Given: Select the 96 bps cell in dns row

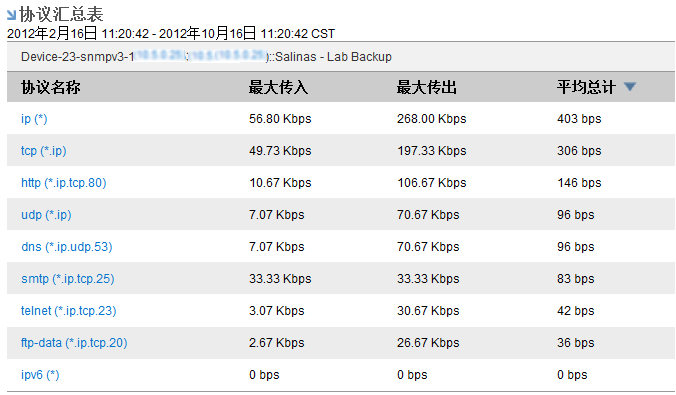Looking at the screenshot, I should point(576,247).
